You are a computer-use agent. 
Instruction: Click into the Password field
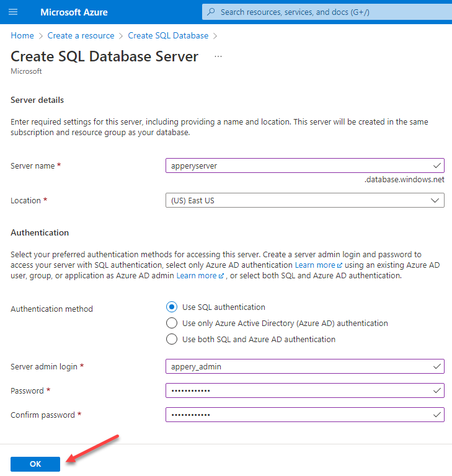pos(304,390)
